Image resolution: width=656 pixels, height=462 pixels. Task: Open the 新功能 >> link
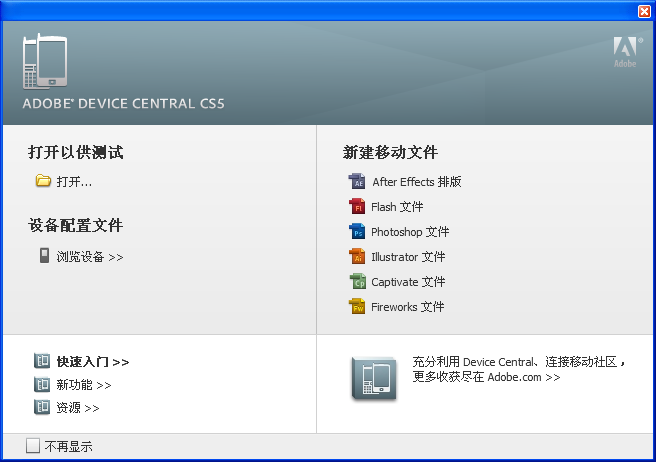84,385
